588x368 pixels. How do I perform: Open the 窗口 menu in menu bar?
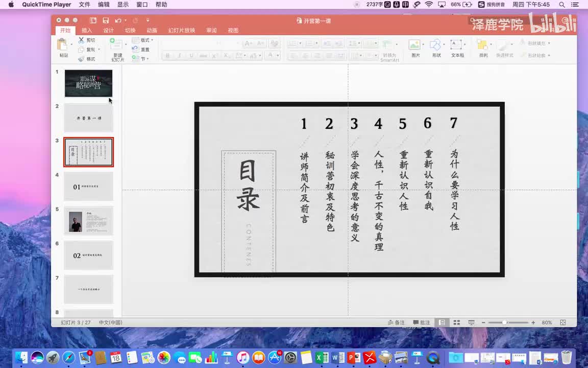[142, 5]
